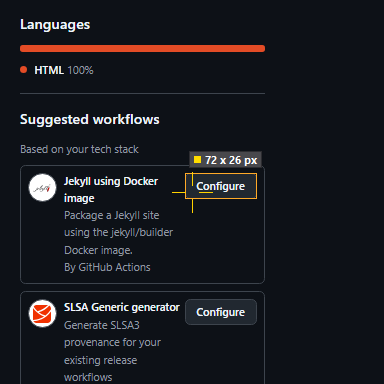This screenshot has width=384, height=384.
Task: Configure the Jekyll using Docker image workflow
Action: tap(221, 186)
